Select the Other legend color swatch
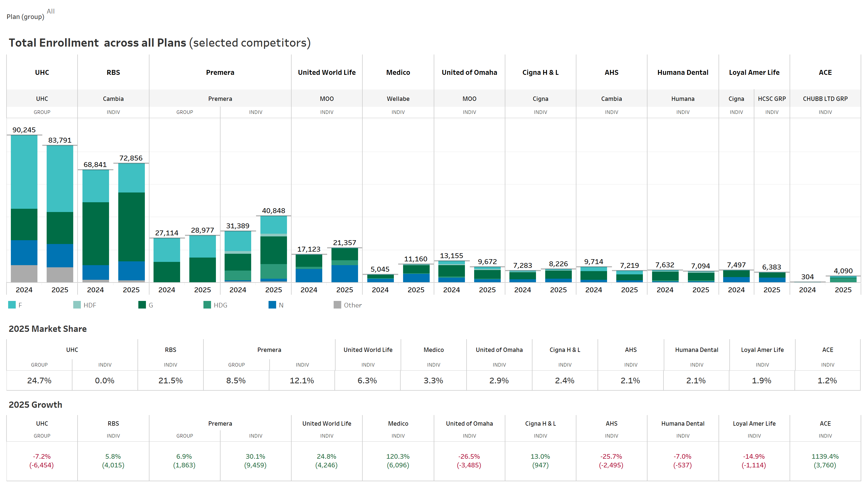The image size is (868, 488). 337,305
